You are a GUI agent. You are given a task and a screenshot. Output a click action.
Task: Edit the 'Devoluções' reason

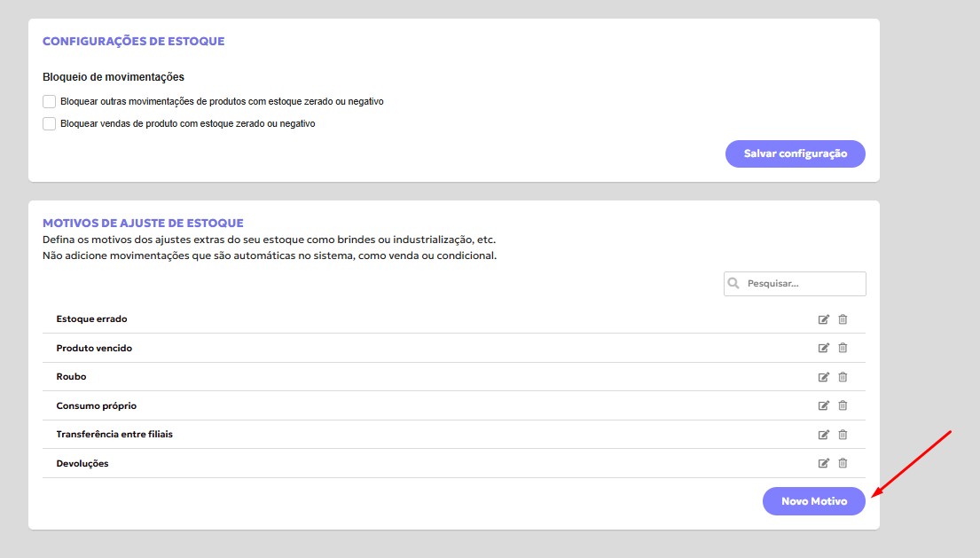tap(823, 463)
